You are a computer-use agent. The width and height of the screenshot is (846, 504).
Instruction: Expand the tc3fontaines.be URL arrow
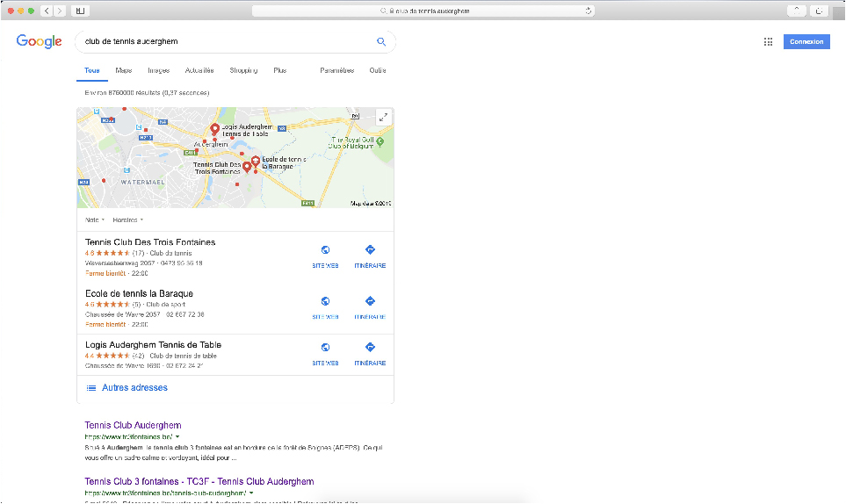177,436
